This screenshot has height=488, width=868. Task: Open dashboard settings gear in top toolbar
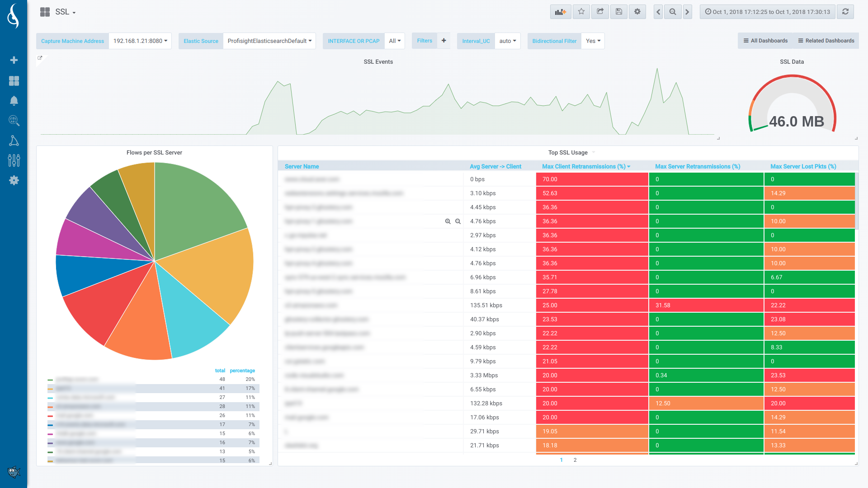pyautogui.click(x=637, y=12)
